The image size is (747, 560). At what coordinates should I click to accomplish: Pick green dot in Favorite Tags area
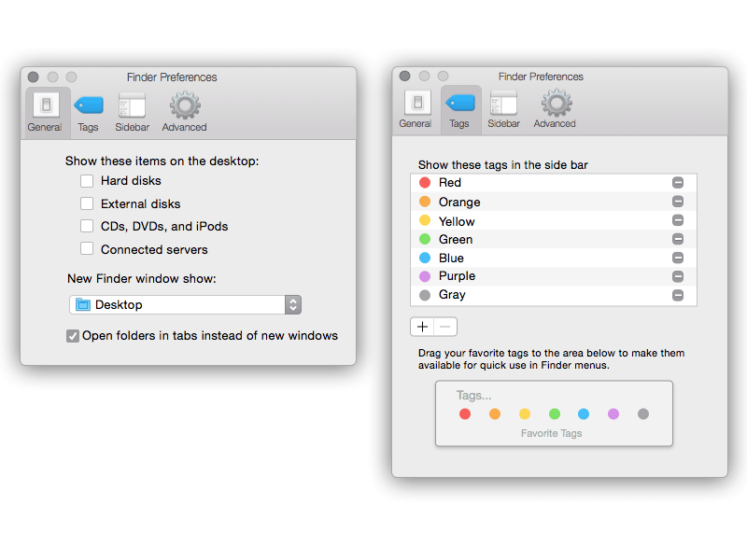coord(555,413)
